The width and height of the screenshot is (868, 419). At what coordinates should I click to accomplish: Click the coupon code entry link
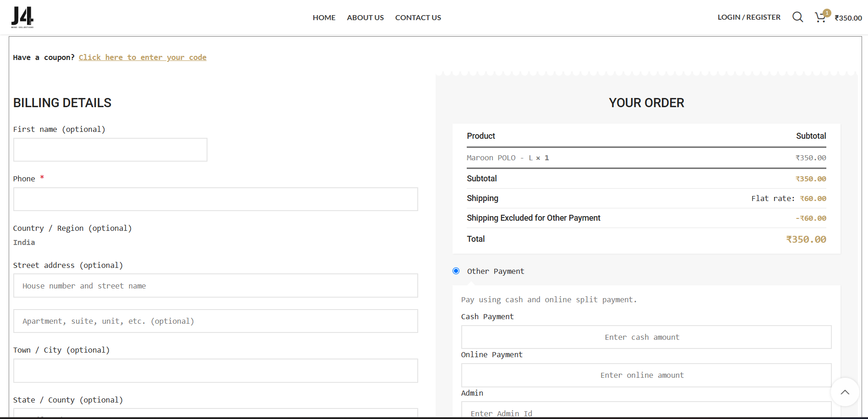tap(142, 57)
